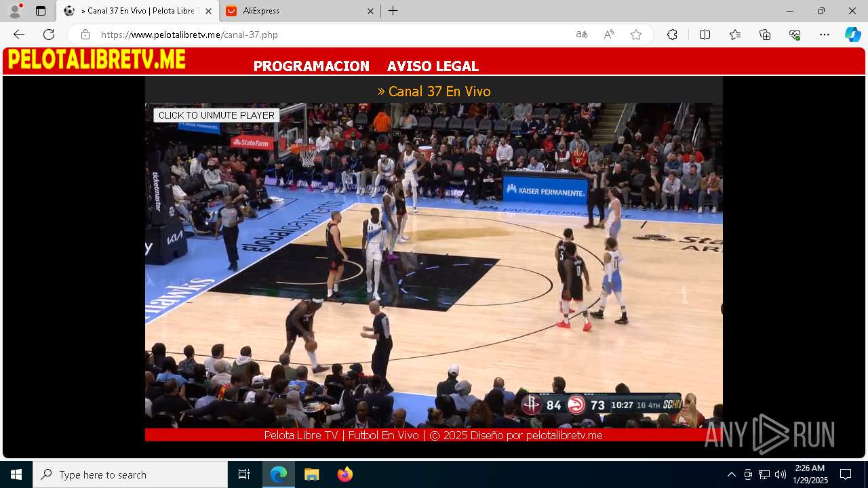Open the AVISO LEGAL menu link
Image resolution: width=868 pixels, height=488 pixels.
click(433, 66)
